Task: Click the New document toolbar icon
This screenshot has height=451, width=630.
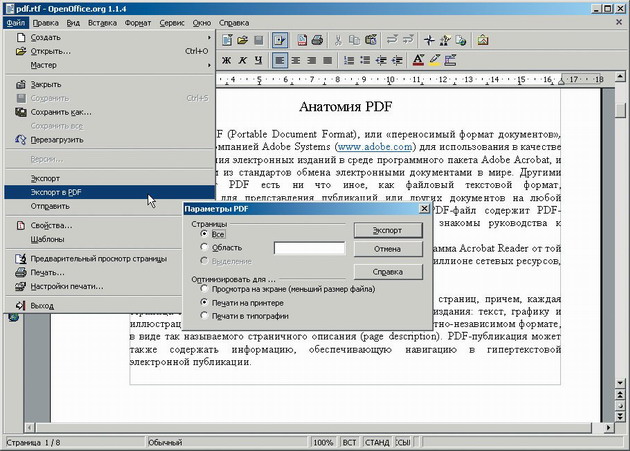Action: click(228, 41)
